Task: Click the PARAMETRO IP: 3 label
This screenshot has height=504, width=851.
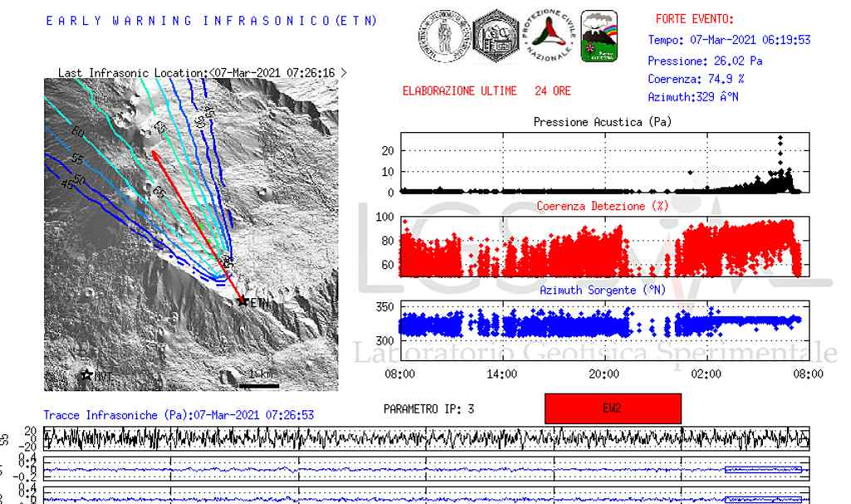Action: [x=429, y=409]
